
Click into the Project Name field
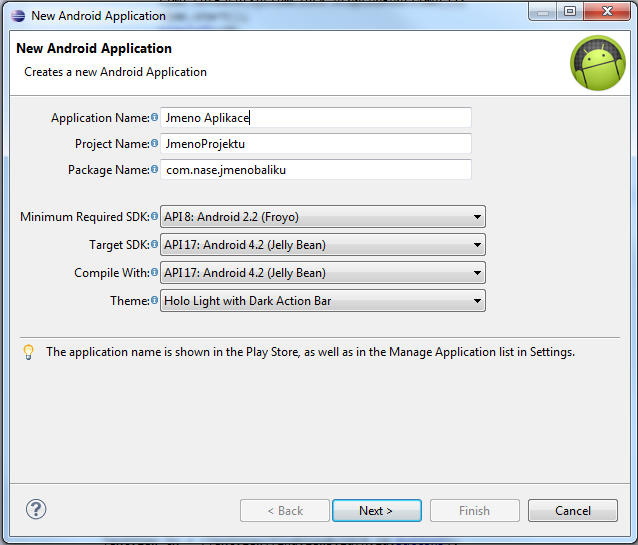(316, 144)
